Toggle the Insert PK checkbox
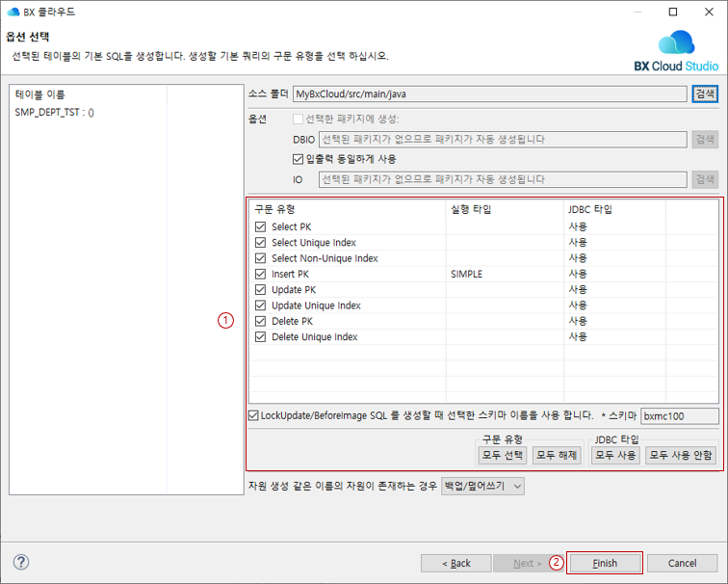 (260, 275)
